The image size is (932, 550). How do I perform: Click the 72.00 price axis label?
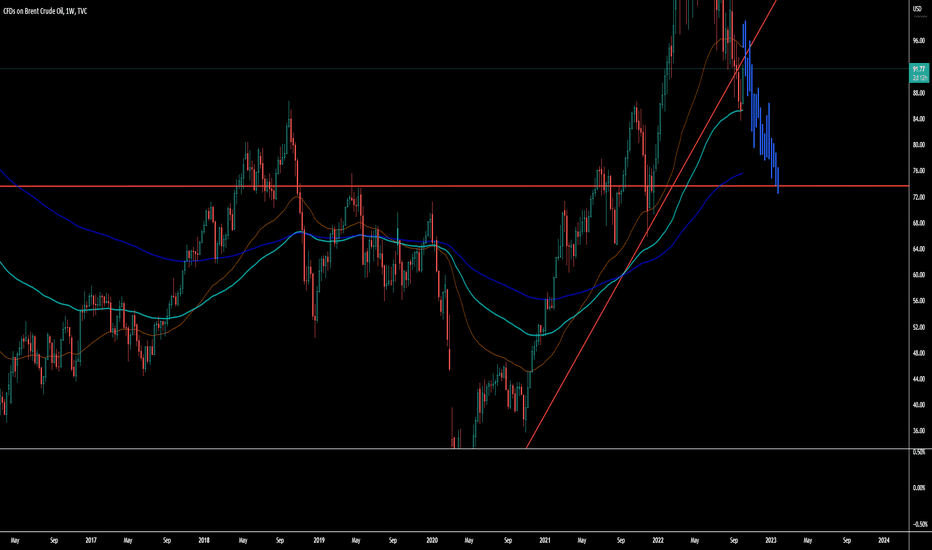pyautogui.click(x=919, y=197)
